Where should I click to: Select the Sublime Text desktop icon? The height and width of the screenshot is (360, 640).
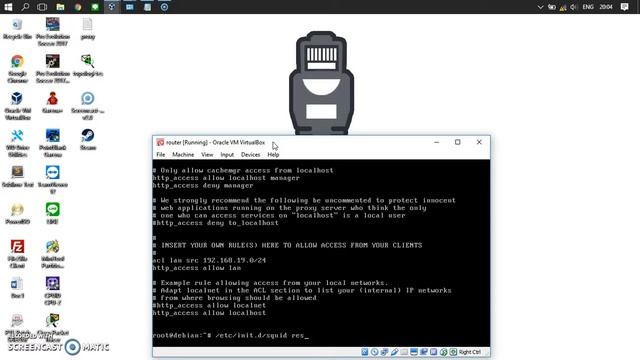pyautogui.click(x=17, y=176)
